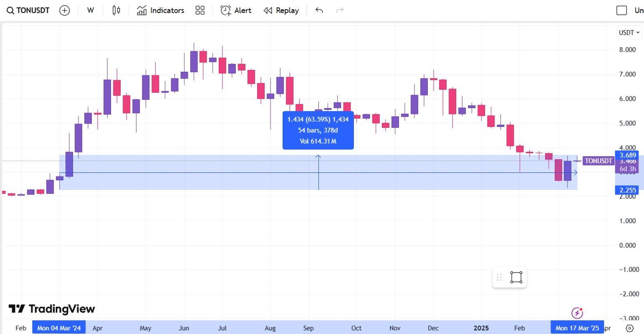
Task: Select the blue date and price range drawing
Action: point(318,172)
